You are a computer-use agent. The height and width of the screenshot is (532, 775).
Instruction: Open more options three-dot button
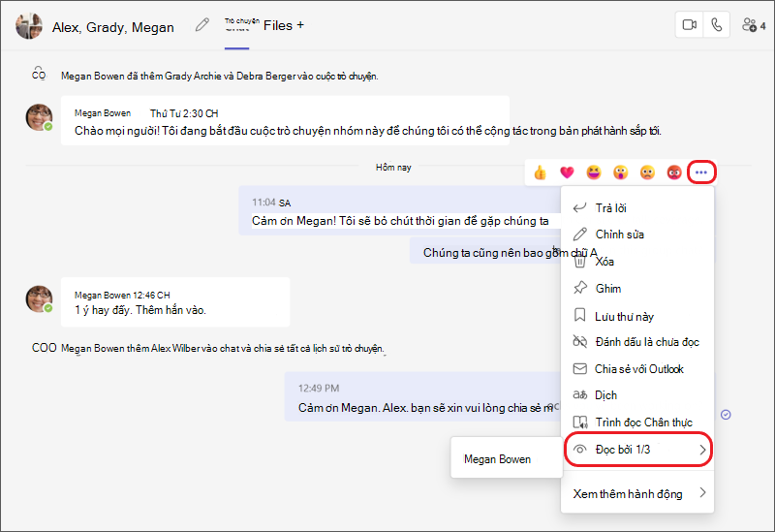tap(700, 172)
